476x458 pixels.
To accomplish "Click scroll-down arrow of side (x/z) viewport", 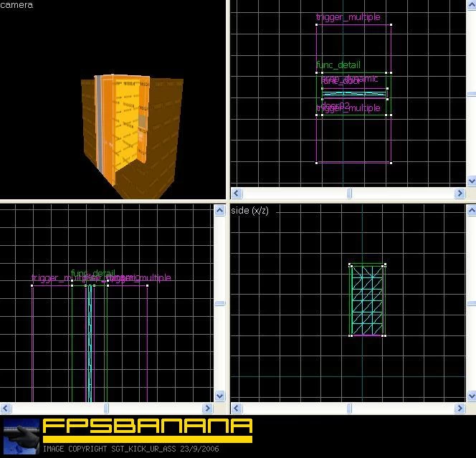I will 472,396.
